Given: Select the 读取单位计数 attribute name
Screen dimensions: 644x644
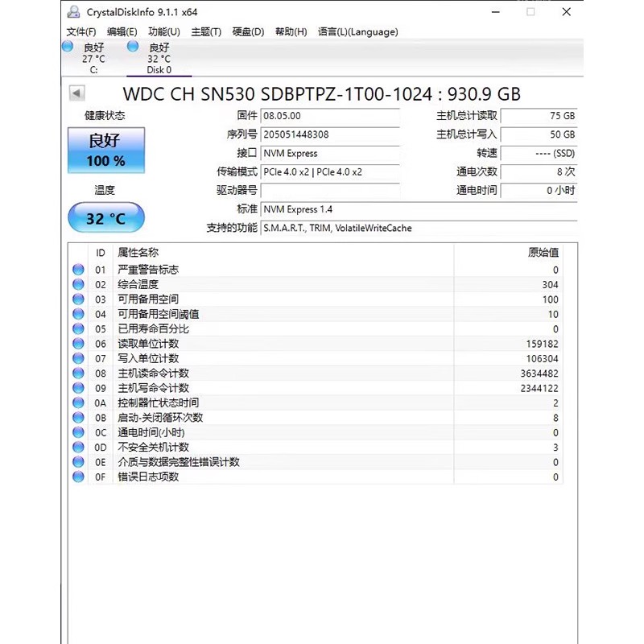Looking at the screenshot, I should (x=148, y=344).
